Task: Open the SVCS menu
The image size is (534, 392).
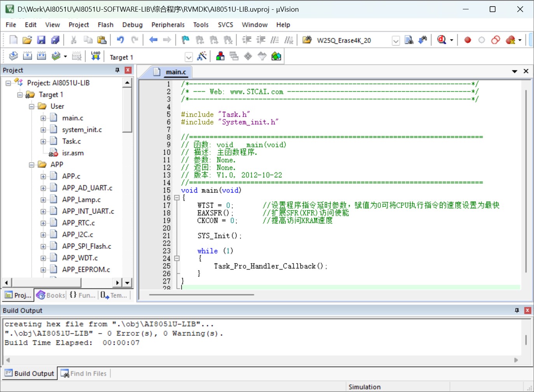Action: (226, 24)
